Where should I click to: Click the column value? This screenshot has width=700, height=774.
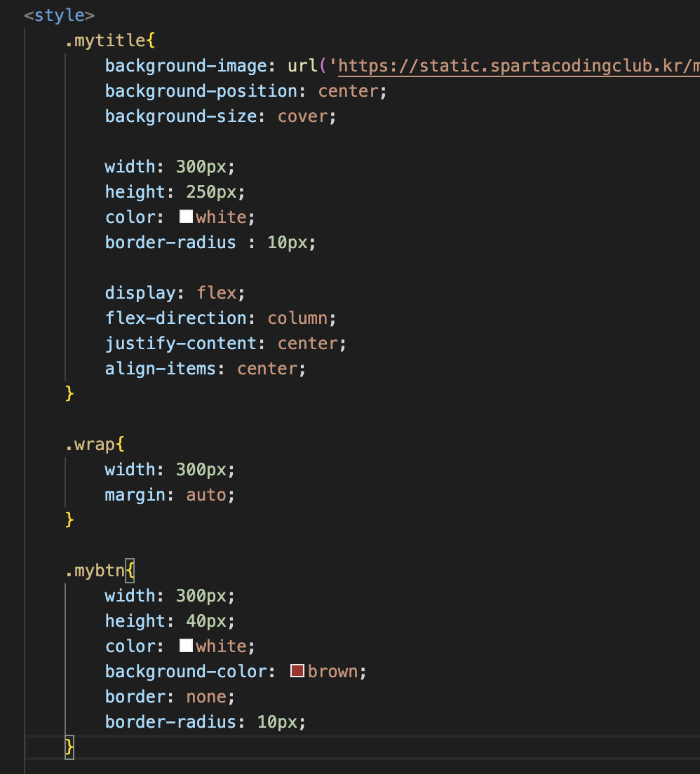tap(297, 318)
